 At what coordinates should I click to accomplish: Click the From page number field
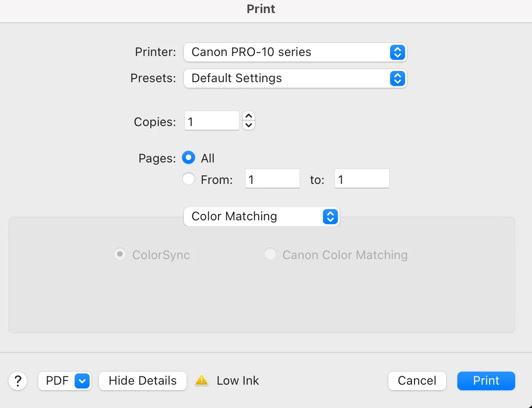click(272, 179)
